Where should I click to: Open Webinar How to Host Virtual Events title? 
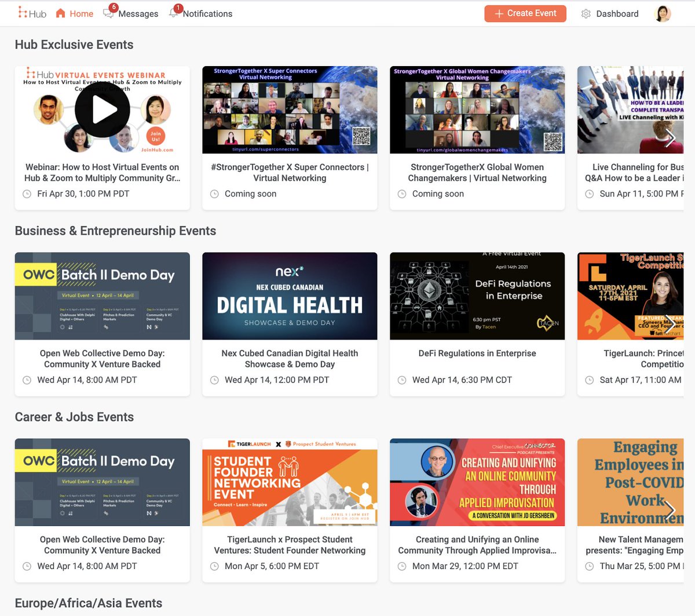103,173
